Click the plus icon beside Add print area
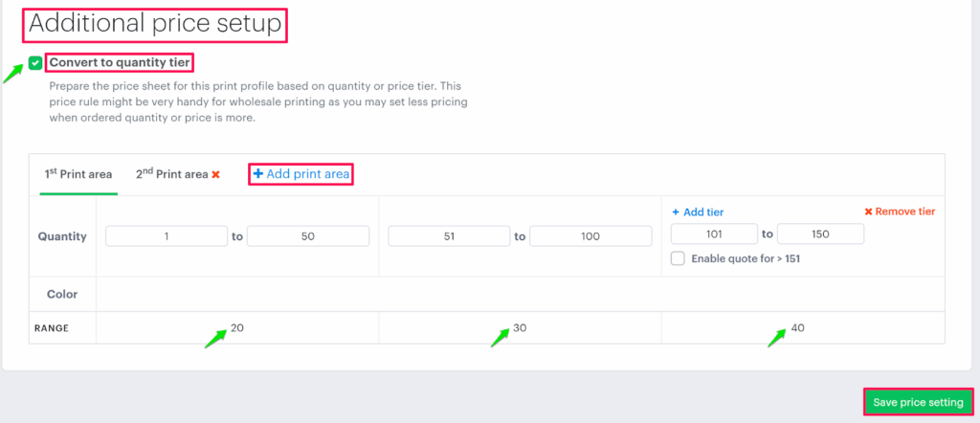Screen dimensions: 980x423 pyautogui.click(x=257, y=174)
